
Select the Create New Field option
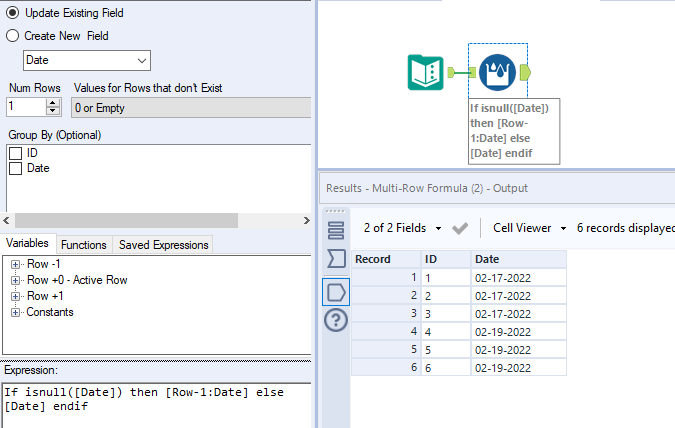(13, 36)
